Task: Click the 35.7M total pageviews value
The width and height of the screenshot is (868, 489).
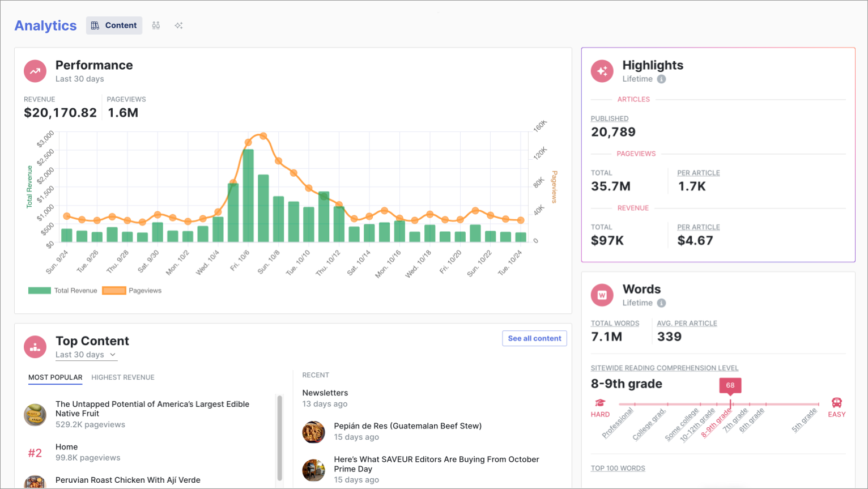Action: pyautogui.click(x=611, y=186)
